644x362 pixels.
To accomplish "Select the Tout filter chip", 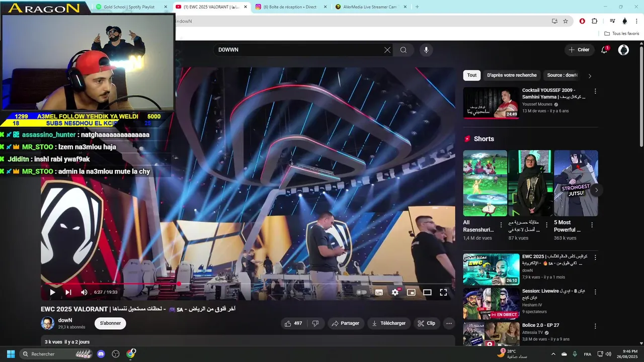I will [472, 75].
